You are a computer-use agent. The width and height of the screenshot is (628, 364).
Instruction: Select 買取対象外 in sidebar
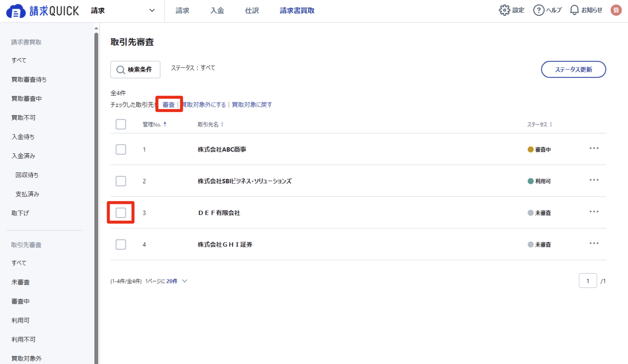(x=26, y=358)
